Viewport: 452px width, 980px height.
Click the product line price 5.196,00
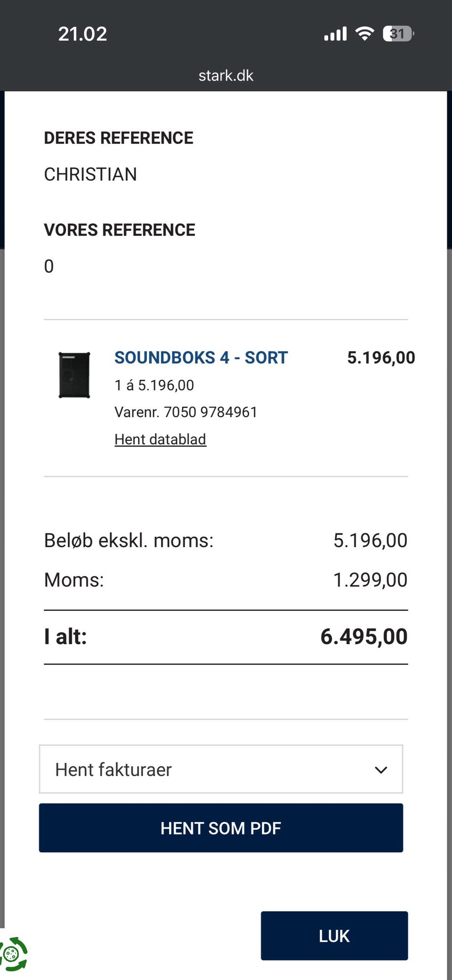point(381,357)
